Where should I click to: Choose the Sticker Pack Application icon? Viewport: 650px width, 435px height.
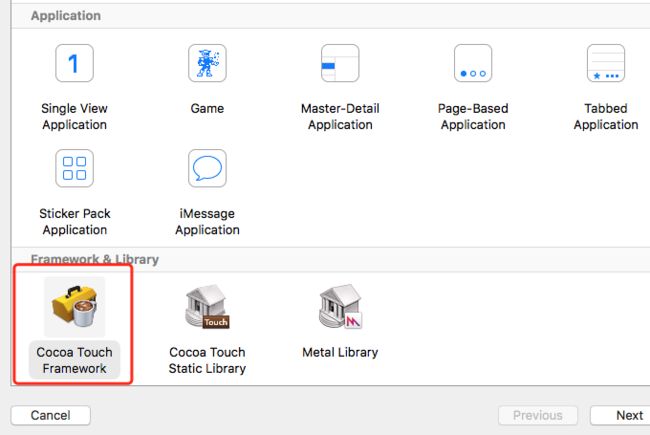pos(75,168)
